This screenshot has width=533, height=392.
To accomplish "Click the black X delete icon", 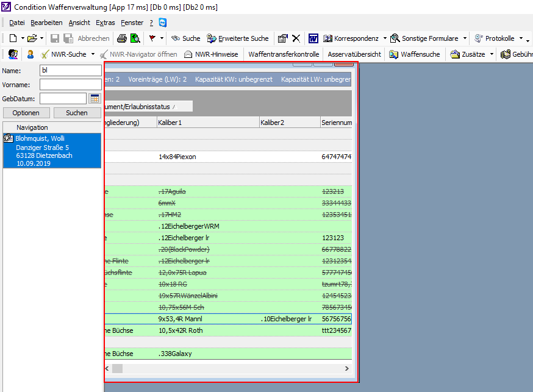I will (296, 38).
